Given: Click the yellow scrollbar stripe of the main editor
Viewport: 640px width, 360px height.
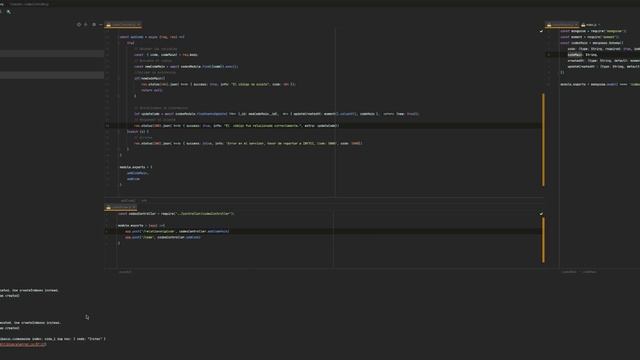Looking at the screenshot, I should click(x=543, y=140).
